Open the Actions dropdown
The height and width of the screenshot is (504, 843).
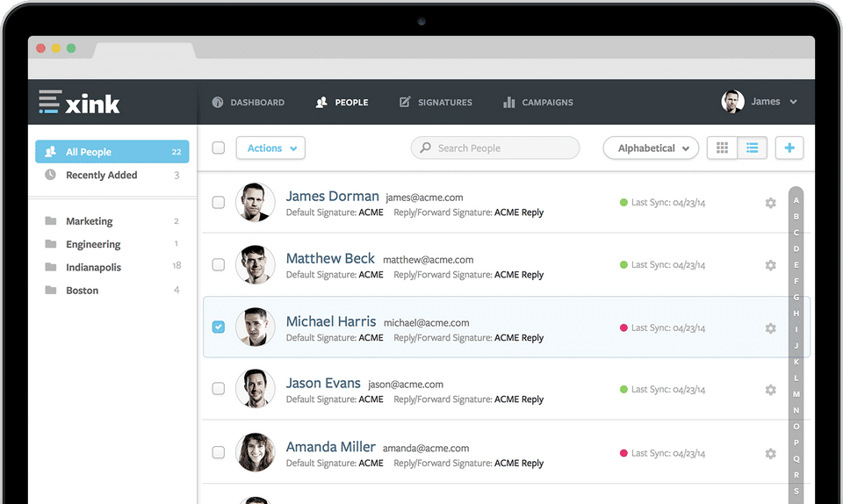click(x=270, y=148)
